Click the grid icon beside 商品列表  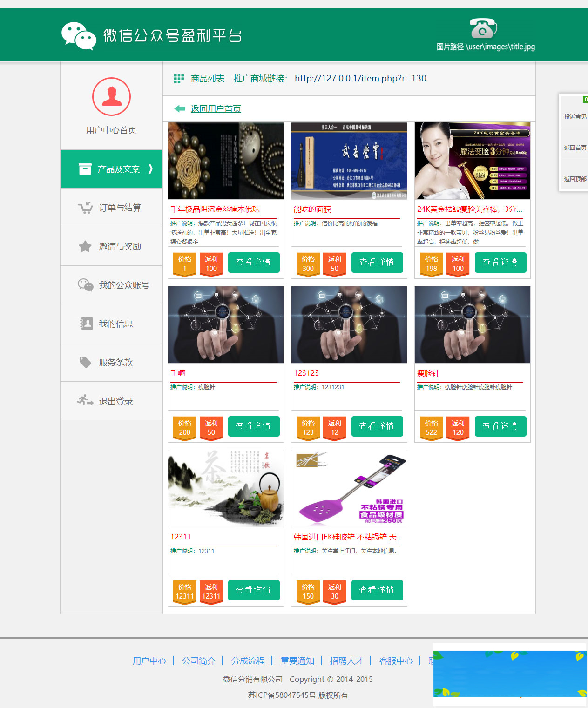click(x=178, y=78)
